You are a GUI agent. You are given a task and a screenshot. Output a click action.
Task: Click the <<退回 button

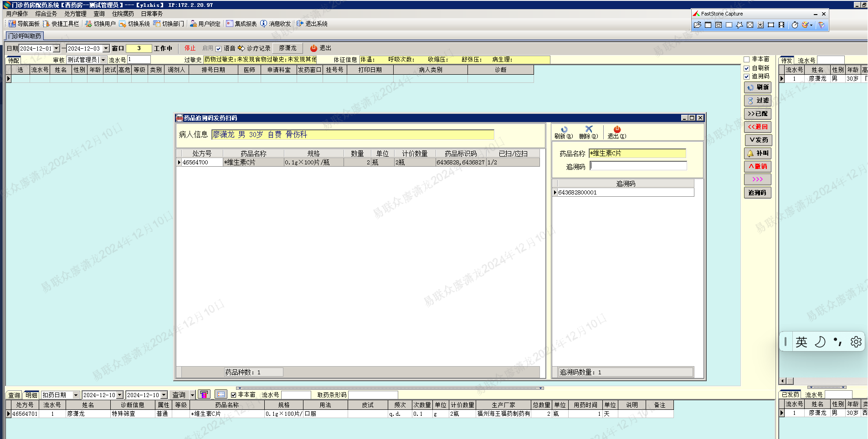757,127
